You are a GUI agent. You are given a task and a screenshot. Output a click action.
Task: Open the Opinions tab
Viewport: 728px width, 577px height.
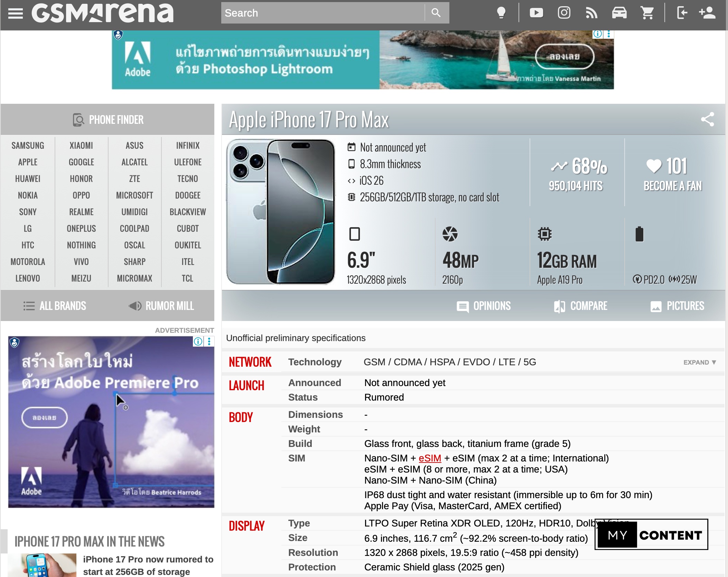click(484, 306)
